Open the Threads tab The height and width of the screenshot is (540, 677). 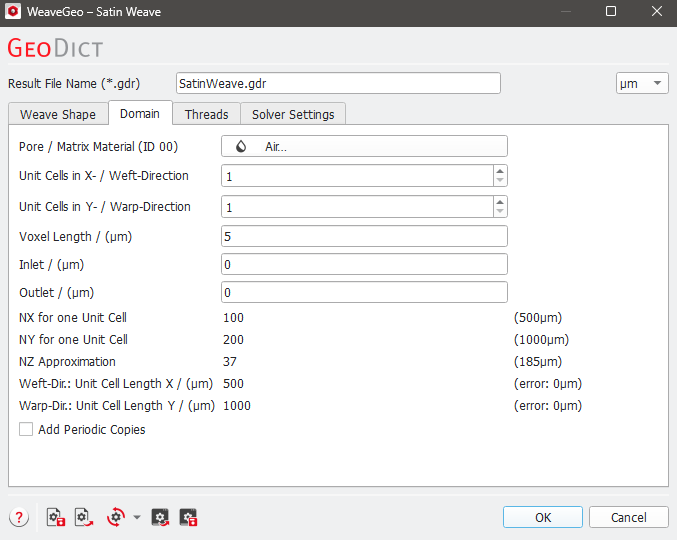tap(206, 114)
